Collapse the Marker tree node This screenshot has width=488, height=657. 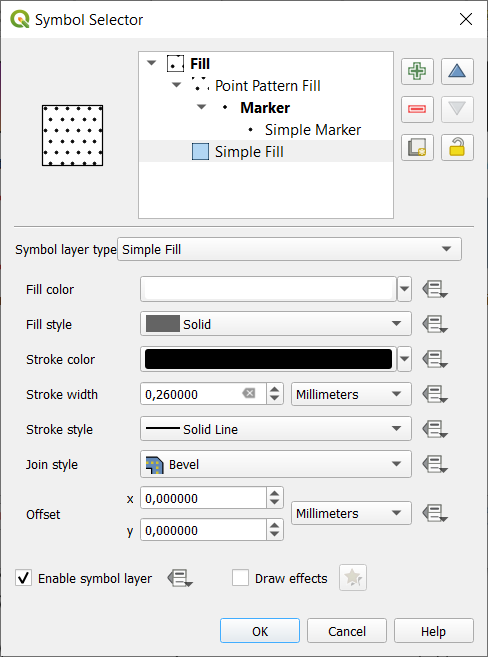[x=202, y=107]
